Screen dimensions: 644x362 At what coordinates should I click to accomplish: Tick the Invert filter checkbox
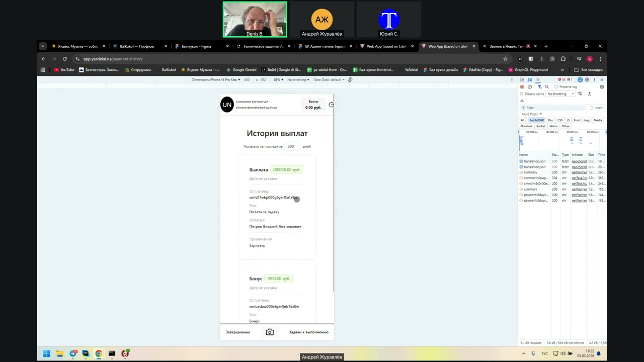591,108
